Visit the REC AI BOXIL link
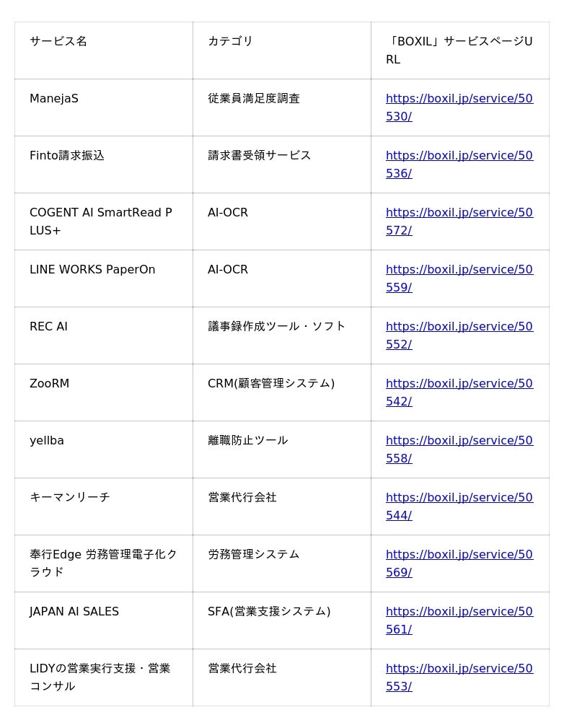Screen dimensions: 577x728 (459, 327)
